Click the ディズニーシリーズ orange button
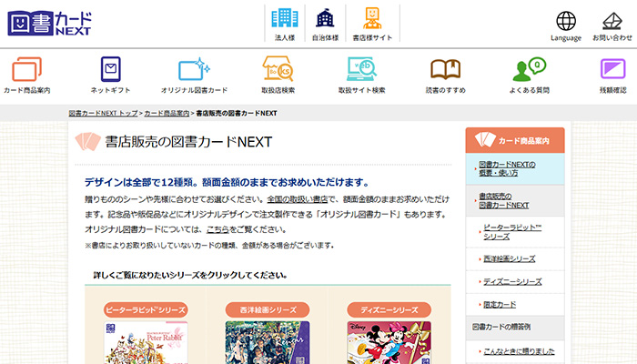Viewport: 637px width, 364px height. 389,309
